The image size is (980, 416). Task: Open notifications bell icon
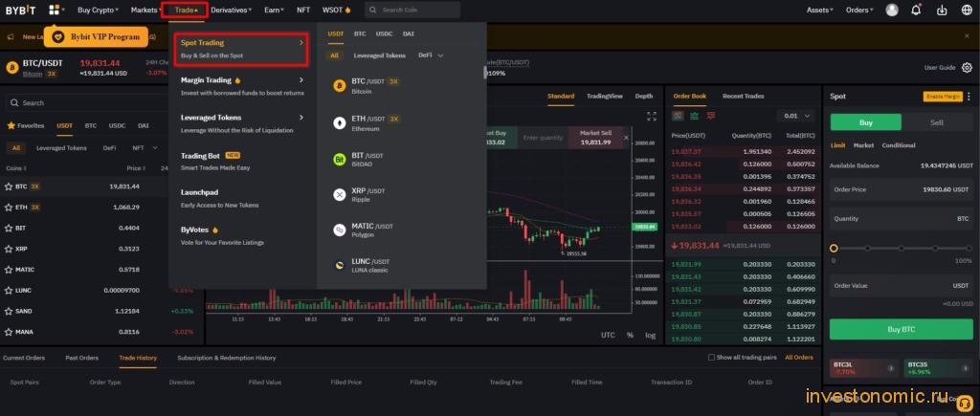[x=916, y=10]
